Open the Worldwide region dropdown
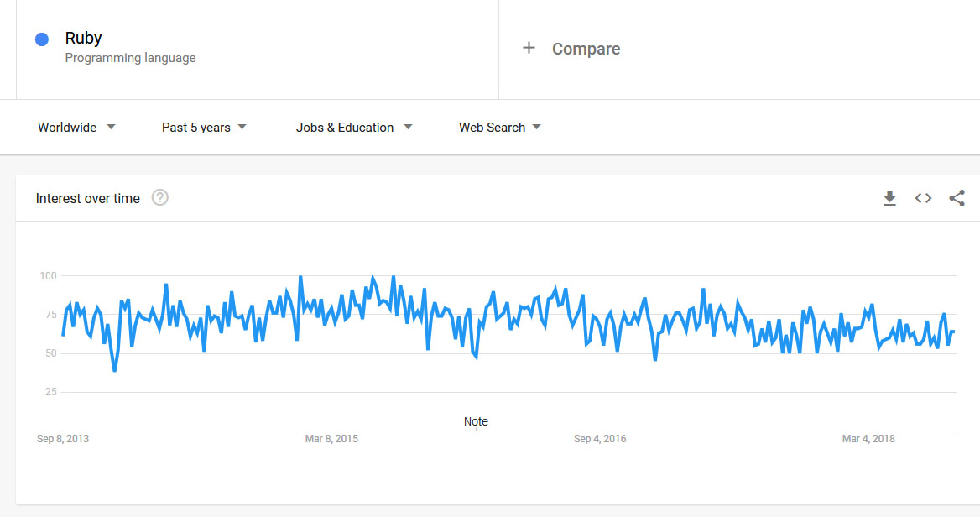 76,128
